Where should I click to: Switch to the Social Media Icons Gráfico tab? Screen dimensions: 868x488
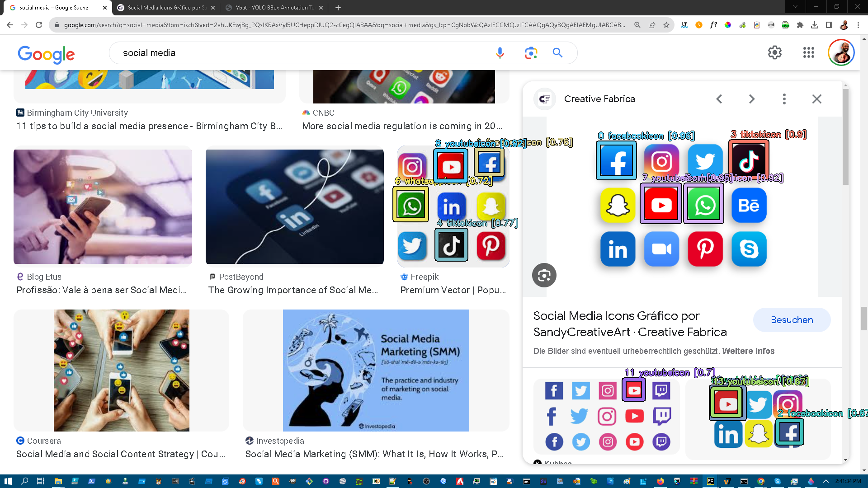point(166,8)
